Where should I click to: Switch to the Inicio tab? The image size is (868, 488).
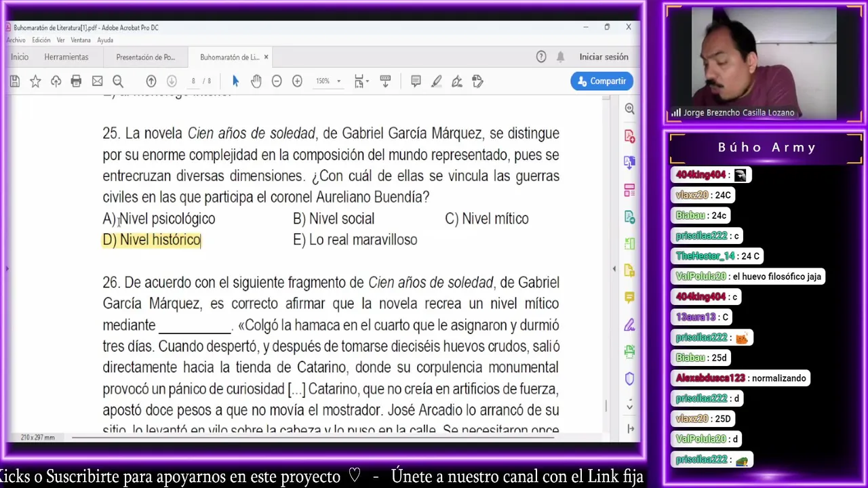click(x=20, y=57)
